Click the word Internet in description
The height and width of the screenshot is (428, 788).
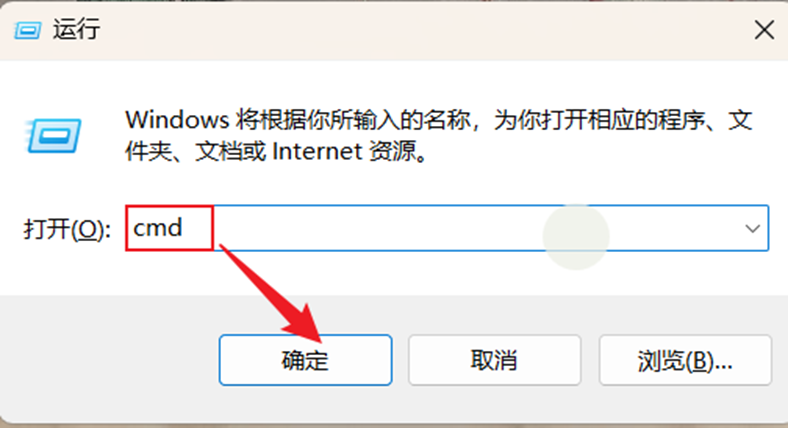tap(317, 151)
